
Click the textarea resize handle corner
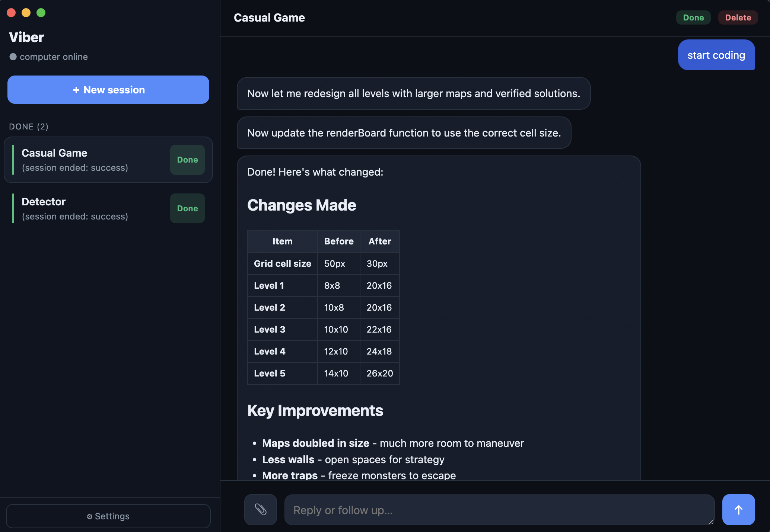click(711, 522)
